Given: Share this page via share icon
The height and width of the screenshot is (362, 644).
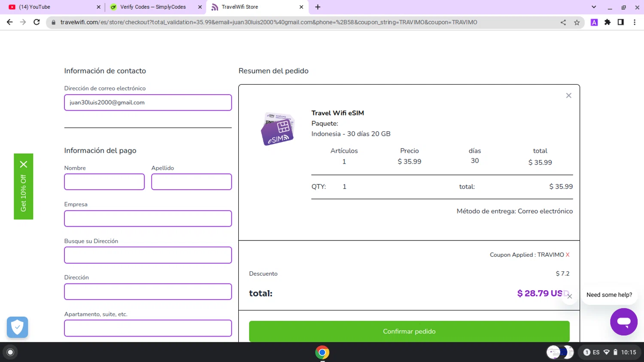Looking at the screenshot, I should 563,22.
